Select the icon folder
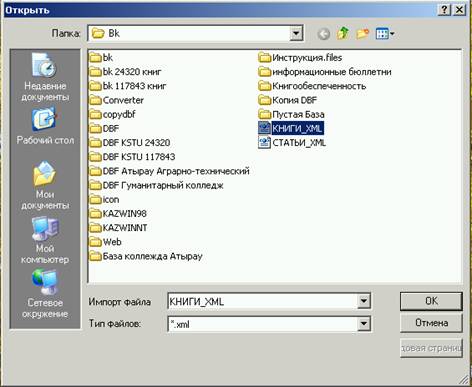Viewport: 472px width, 387px height. coord(104,199)
